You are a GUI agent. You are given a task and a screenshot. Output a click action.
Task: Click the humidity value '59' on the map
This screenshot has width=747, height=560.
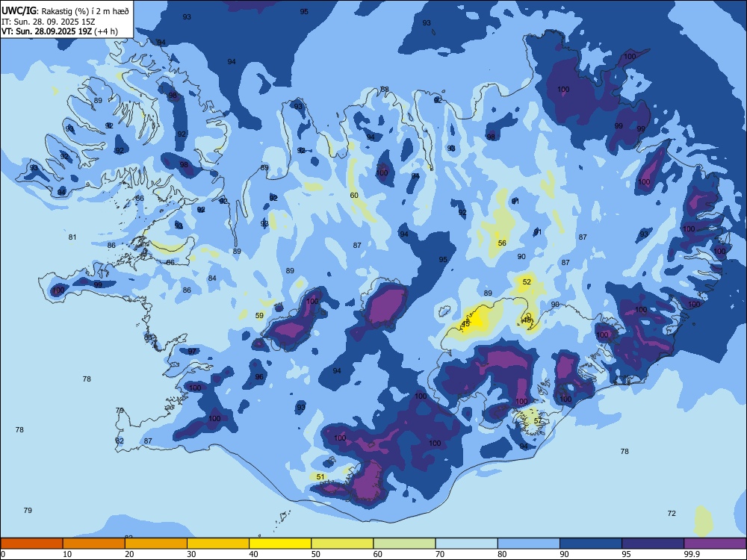[x=260, y=315]
